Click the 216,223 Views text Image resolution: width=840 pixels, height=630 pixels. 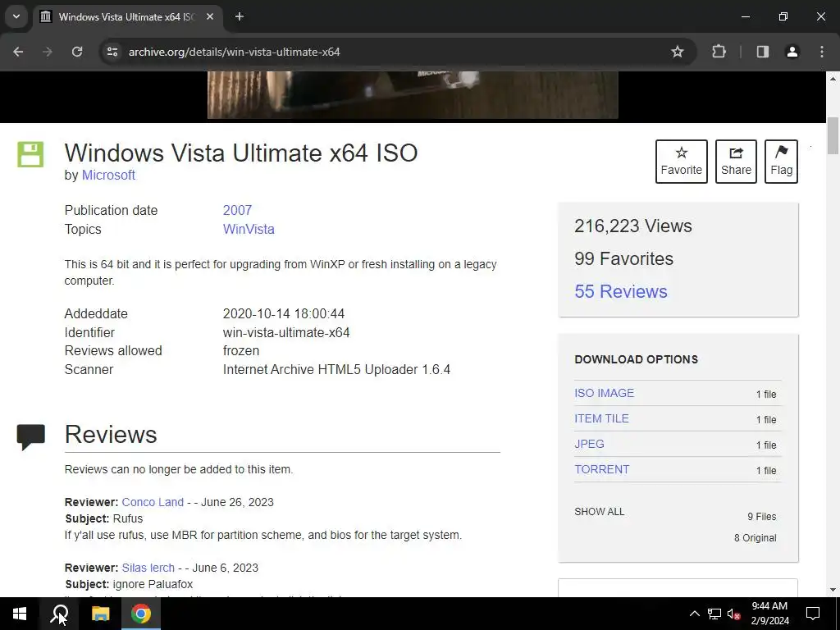pos(633,226)
